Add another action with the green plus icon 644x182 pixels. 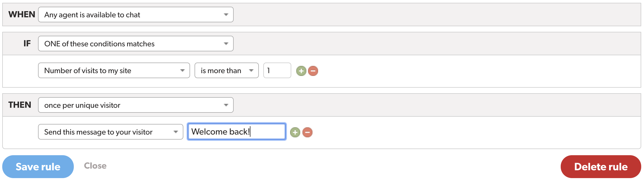click(295, 132)
